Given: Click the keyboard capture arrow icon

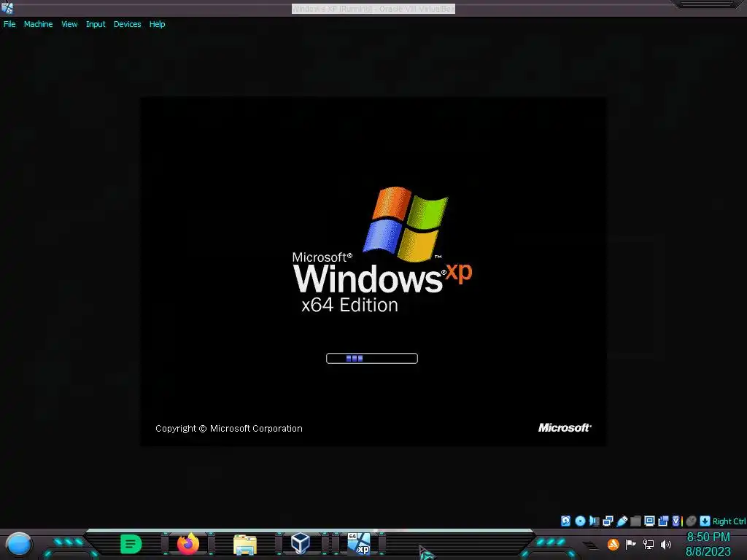Looking at the screenshot, I should [705, 521].
